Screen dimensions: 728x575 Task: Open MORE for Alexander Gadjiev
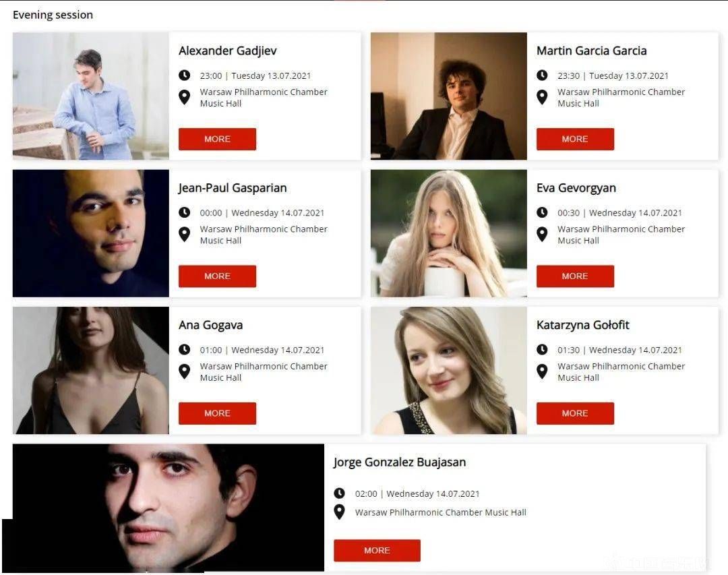[217, 139]
